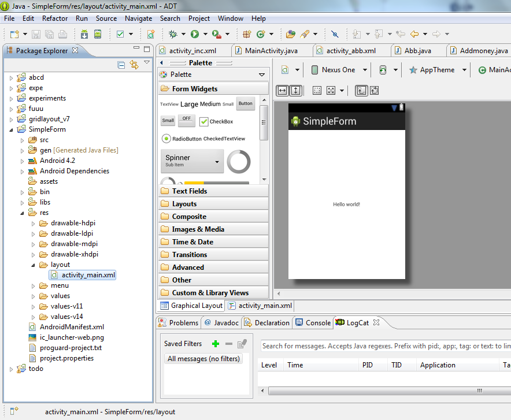Click the Debug bug icon in toolbar
This screenshot has height=420, width=511.
tap(173, 34)
